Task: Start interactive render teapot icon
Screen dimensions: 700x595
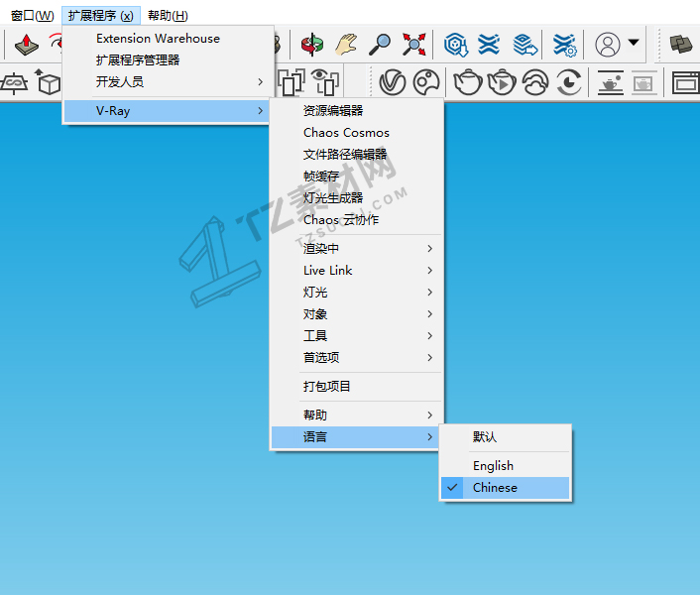Action: pyautogui.click(x=502, y=82)
